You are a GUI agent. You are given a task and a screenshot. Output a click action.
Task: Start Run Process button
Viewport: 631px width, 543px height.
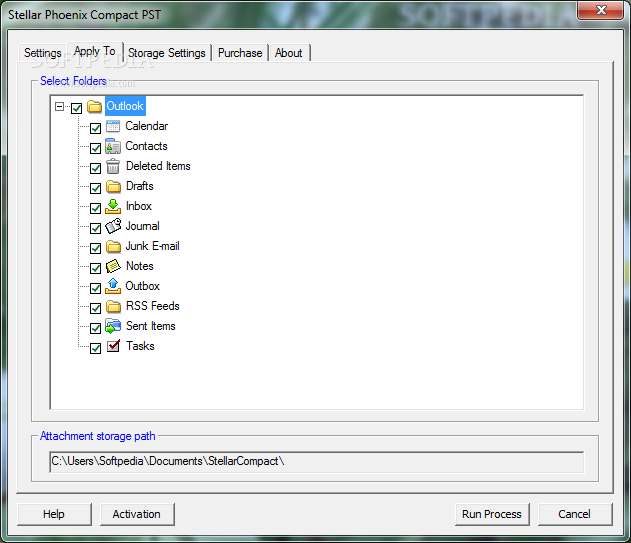pos(492,514)
